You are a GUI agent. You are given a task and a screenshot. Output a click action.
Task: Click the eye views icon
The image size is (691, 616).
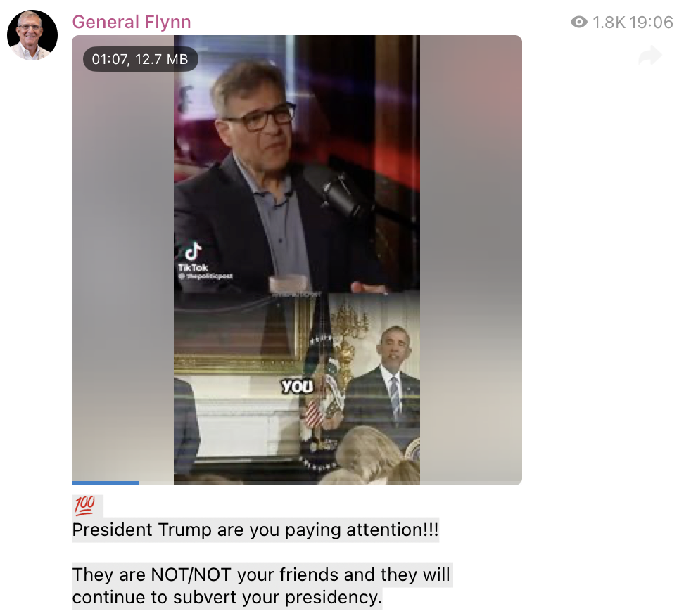click(578, 22)
